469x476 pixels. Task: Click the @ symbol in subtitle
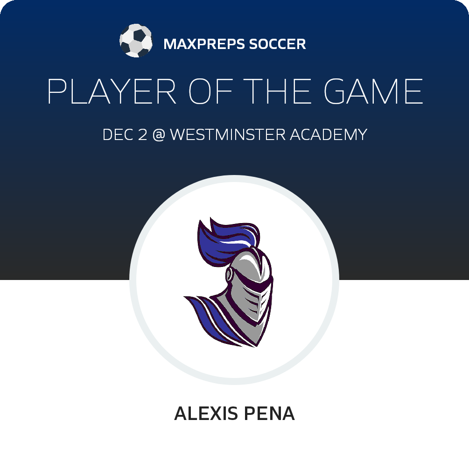(x=159, y=135)
